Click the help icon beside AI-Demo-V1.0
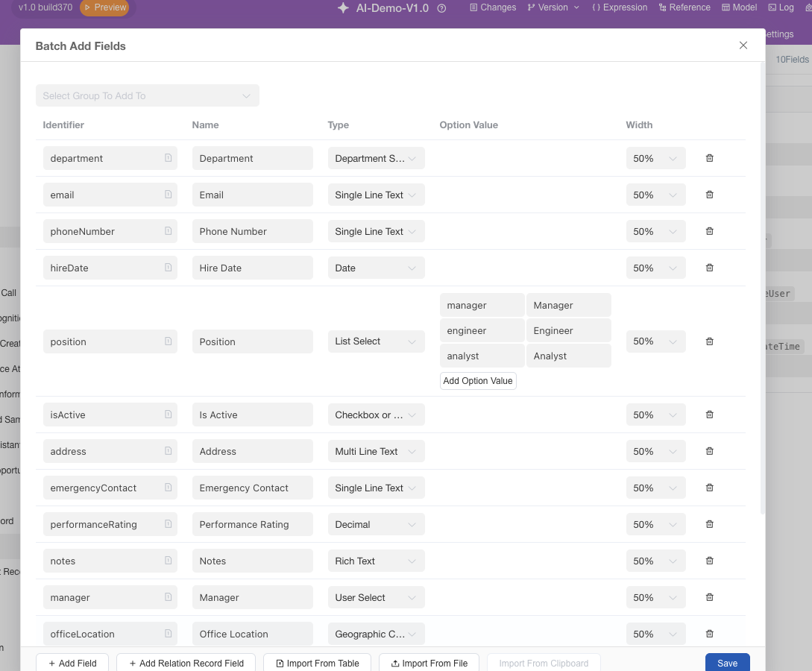 tap(441, 8)
